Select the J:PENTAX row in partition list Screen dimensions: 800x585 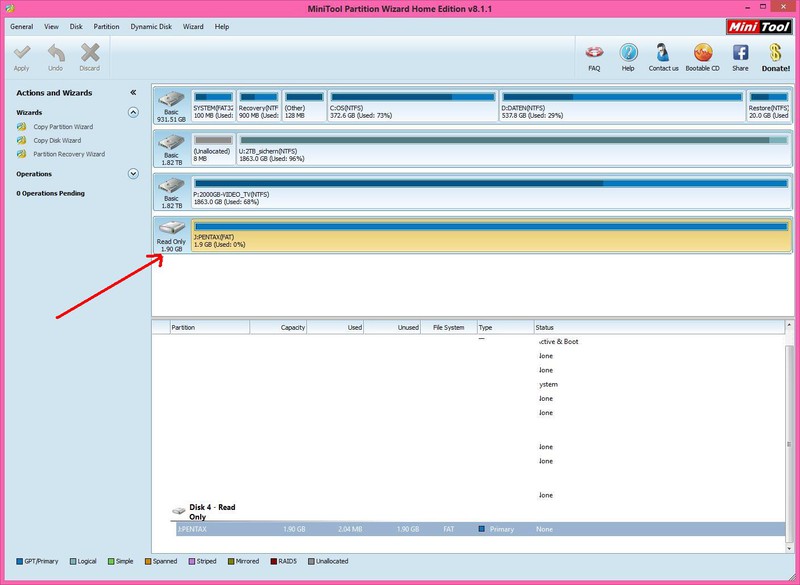pyautogui.click(x=481, y=529)
